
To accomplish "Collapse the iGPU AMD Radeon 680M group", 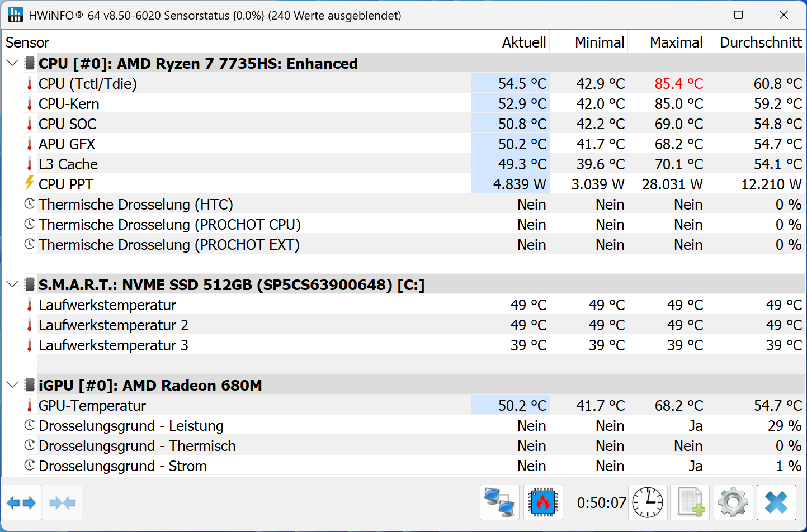I will tap(12, 385).
